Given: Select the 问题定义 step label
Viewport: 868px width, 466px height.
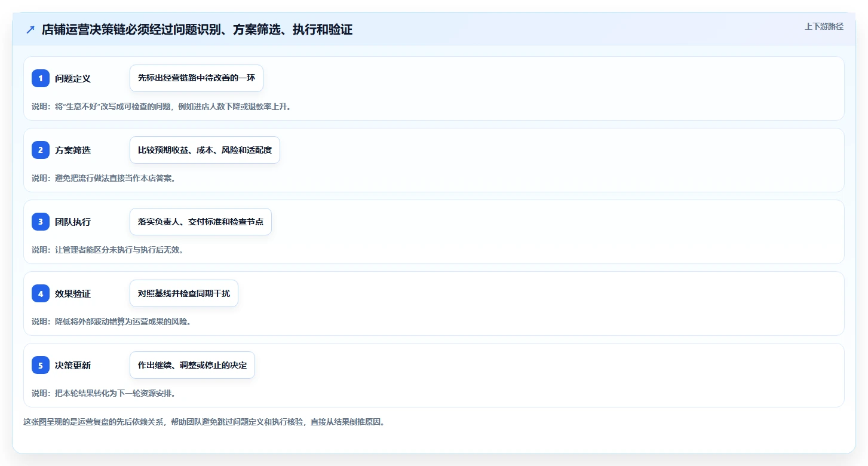Looking at the screenshot, I should (x=73, y=78).
